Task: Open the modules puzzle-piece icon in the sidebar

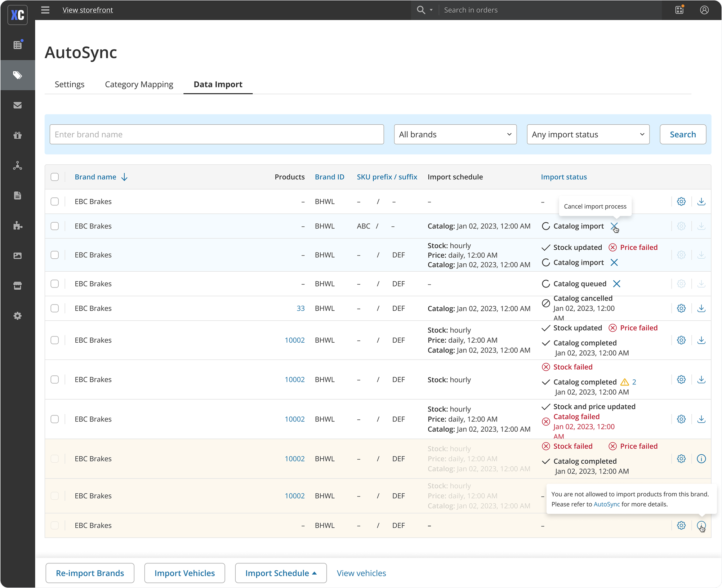Action: (17, 226)
